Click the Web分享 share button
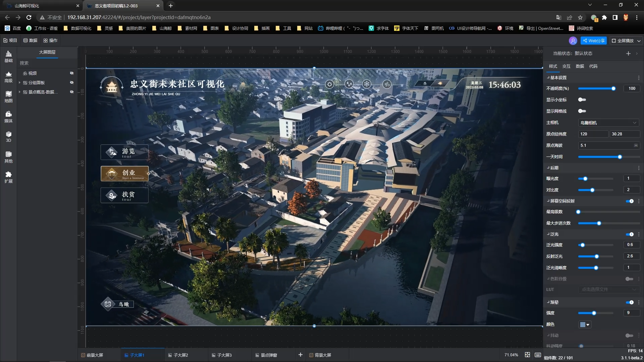644x362 pixels. coord(594,41)
